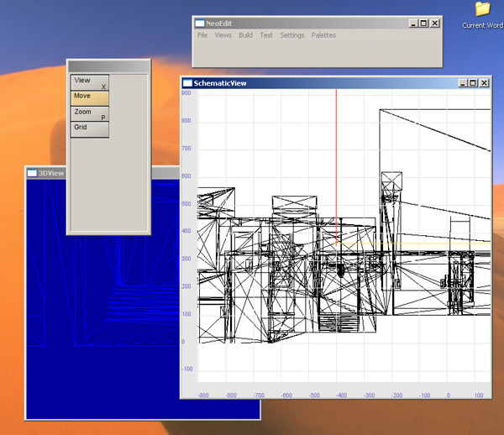Close the NeoEdit window
504x435 pixels.
coord(435,24)
